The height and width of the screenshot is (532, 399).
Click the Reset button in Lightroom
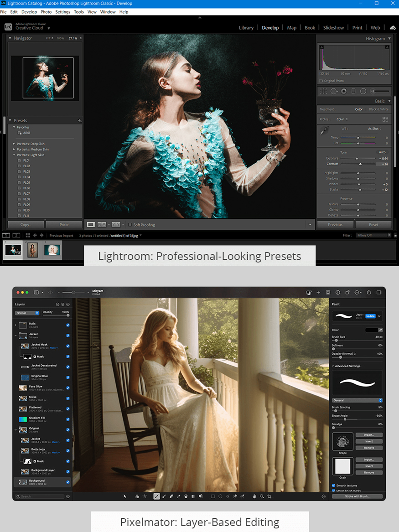[x=373, y=225]
